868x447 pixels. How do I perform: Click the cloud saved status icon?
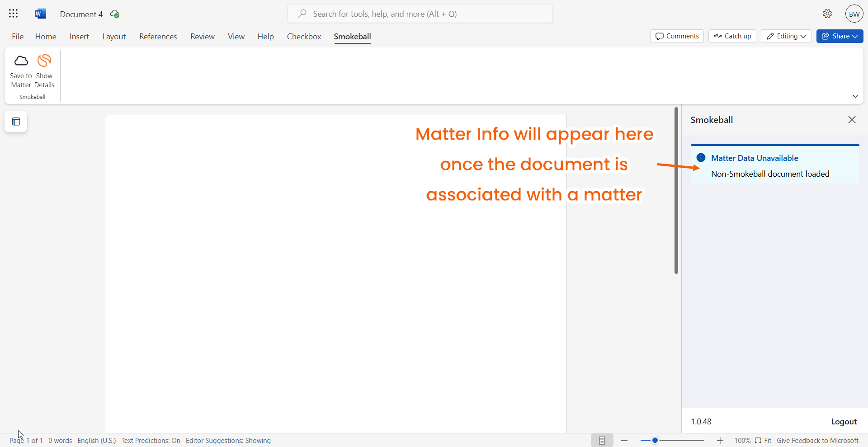coord(115,14)
